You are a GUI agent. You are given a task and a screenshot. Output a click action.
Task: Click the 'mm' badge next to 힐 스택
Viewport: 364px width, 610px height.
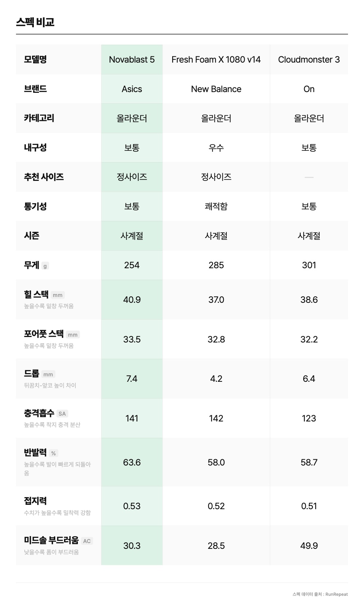point(58,295)
